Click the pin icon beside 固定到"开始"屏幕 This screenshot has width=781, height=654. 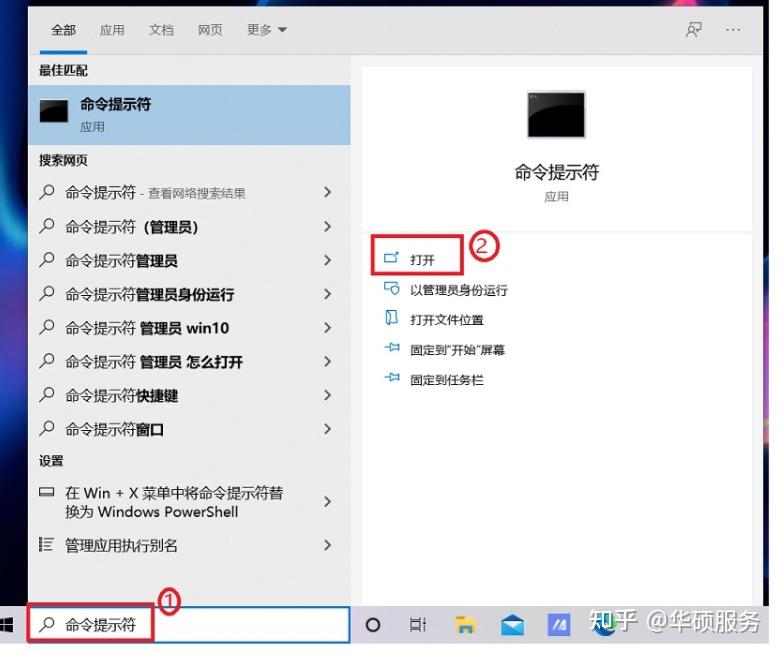click(392, 347)
